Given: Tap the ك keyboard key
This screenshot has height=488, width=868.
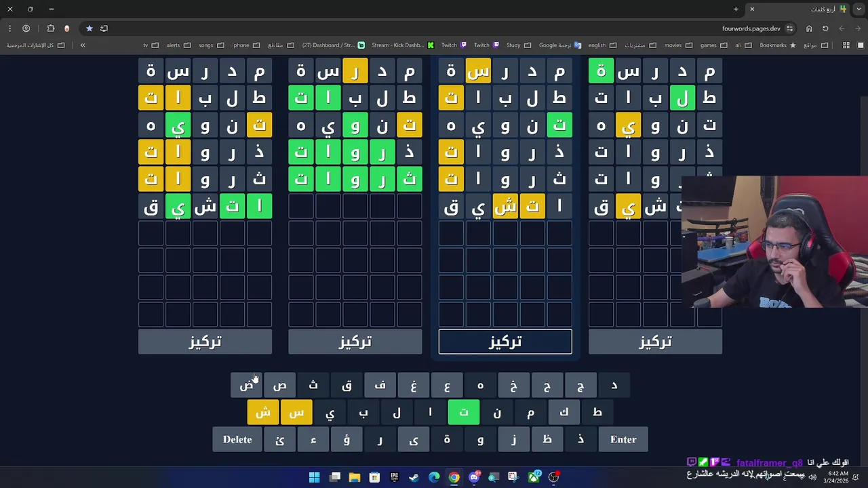Looking at the screenshot, I should coord(564,413).
